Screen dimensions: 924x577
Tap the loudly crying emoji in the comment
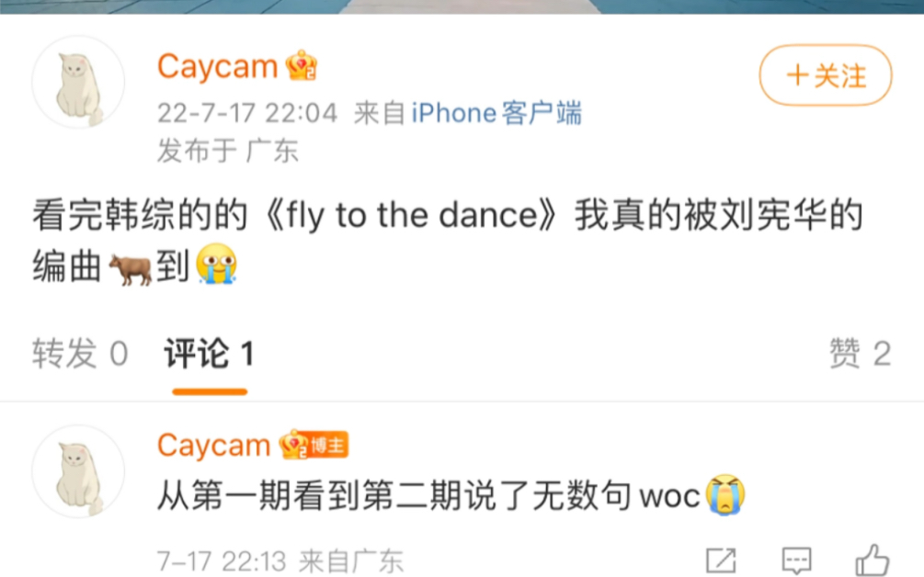725,494
